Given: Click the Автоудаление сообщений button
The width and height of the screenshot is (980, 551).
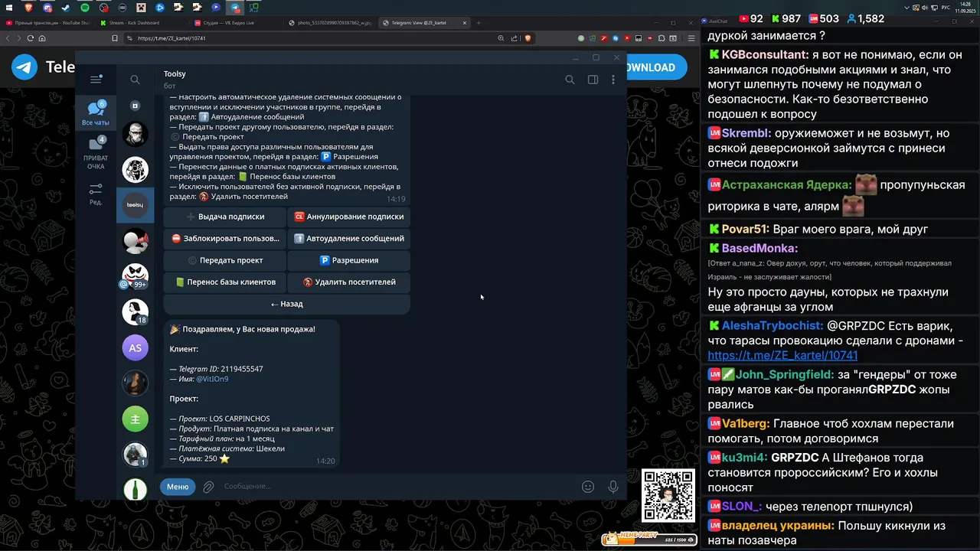Looking at the screenshot, I should tap(349, 238).
